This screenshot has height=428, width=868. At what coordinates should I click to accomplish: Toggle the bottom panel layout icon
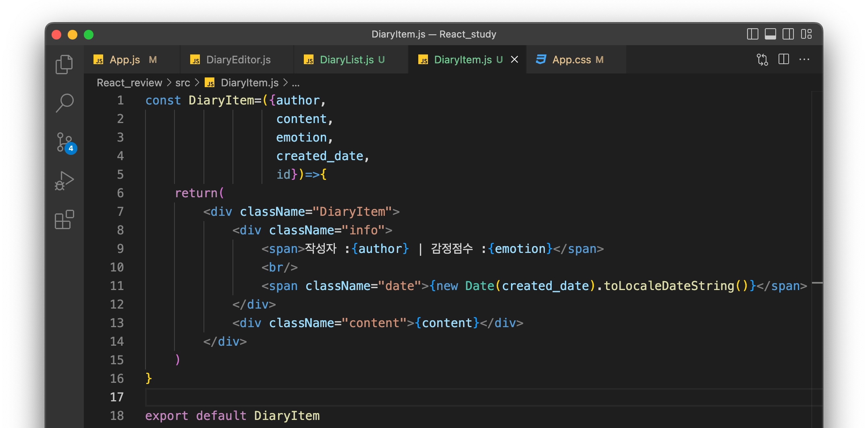coord(770,34)
